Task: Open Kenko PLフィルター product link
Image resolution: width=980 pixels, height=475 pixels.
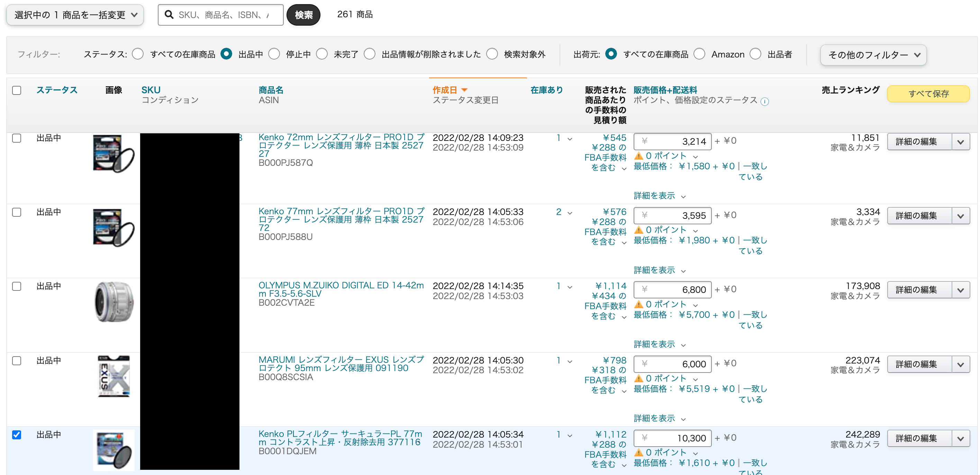Action: click(x=341, y=438)
